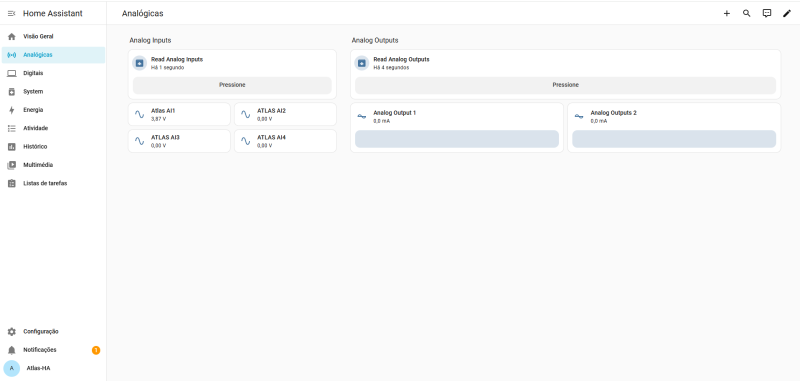Open the Energia panel
Image resolution: width=800 pixels, height=381 pixels.
pos(54,110)
